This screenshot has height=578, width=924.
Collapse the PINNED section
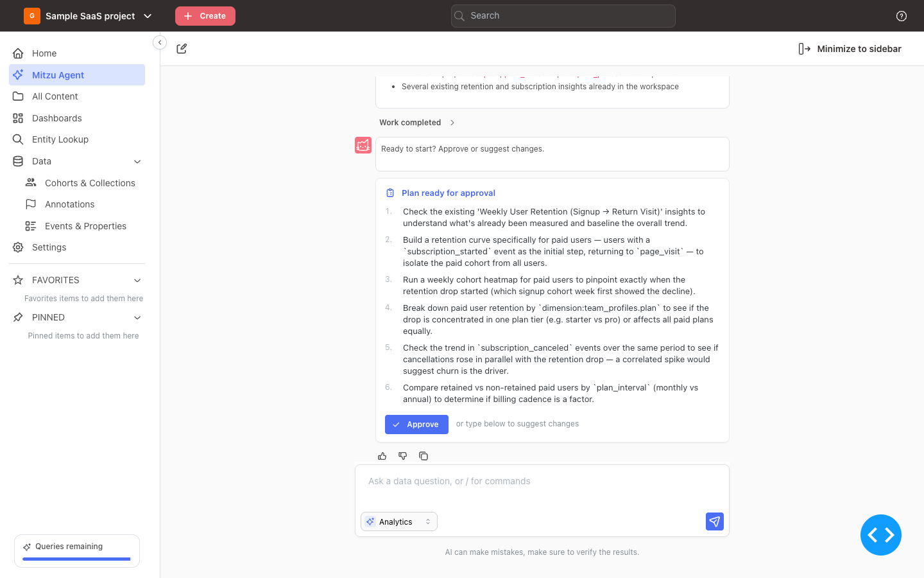[x=137, y=317]
